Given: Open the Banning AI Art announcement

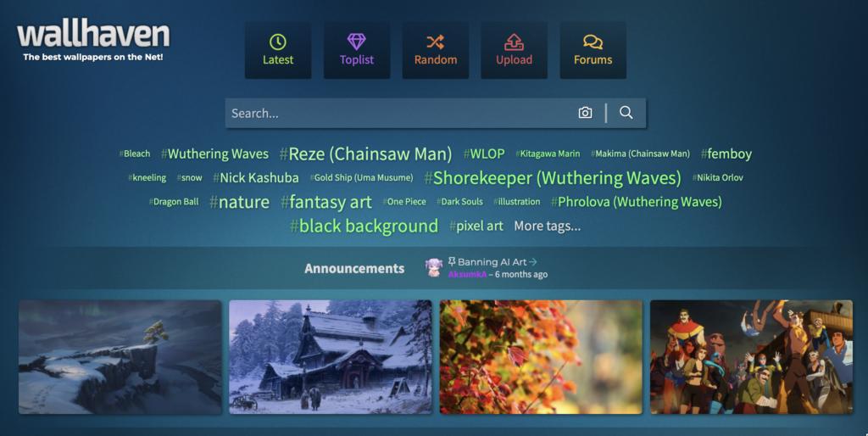Looking at the screenshot, I should (492, 261).
